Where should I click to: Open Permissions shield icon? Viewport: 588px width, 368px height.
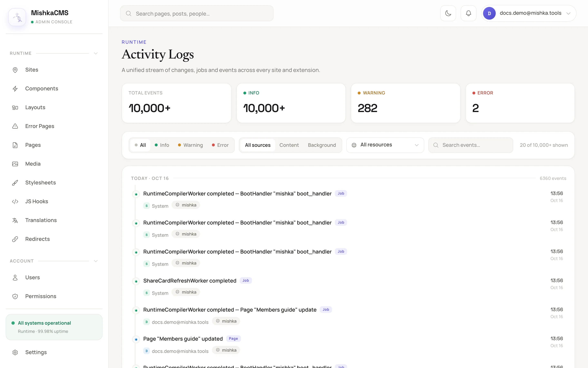pos(15,296)
